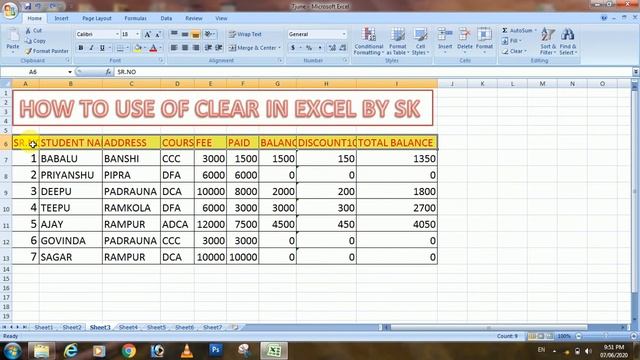This screenshot has width=640, height=360.
Task: Open the text orientation options
Action: pyautogui.click(x=209, y=34)
